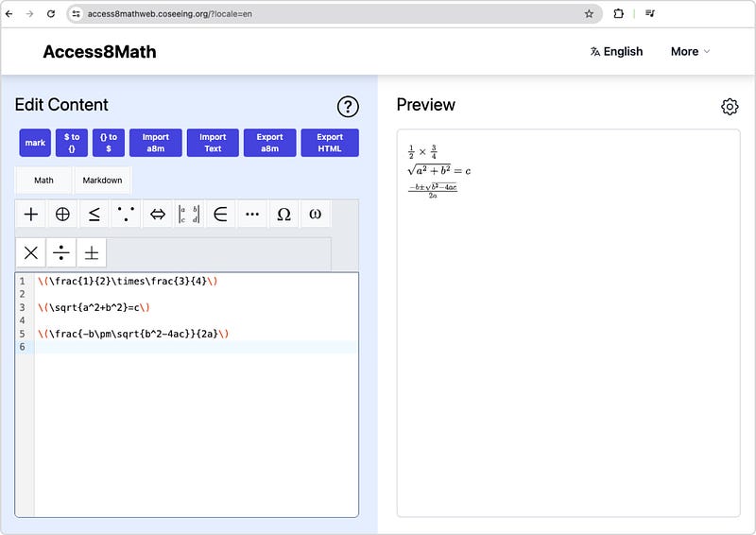This screenshot has width=756, height=535.
Task: Select the less-than-or-equal relation category
Action: 94,214
